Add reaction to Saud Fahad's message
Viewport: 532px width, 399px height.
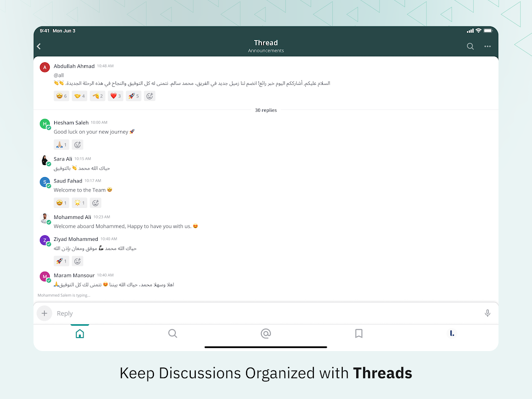pyautogui.click(x=96, y=203)
